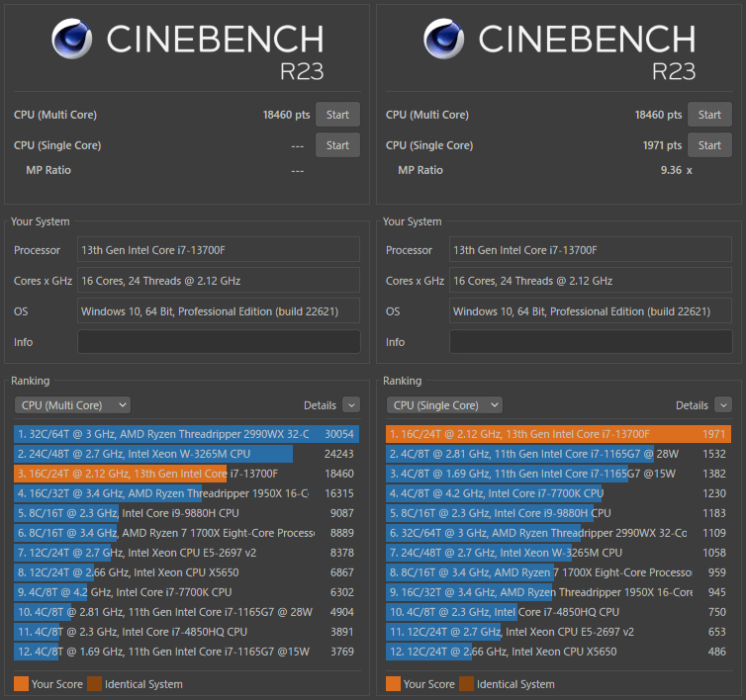This screenshot has width=746, height=700.
Task: Expand Details arrow in right window ranking
Action: click(723, 405)
